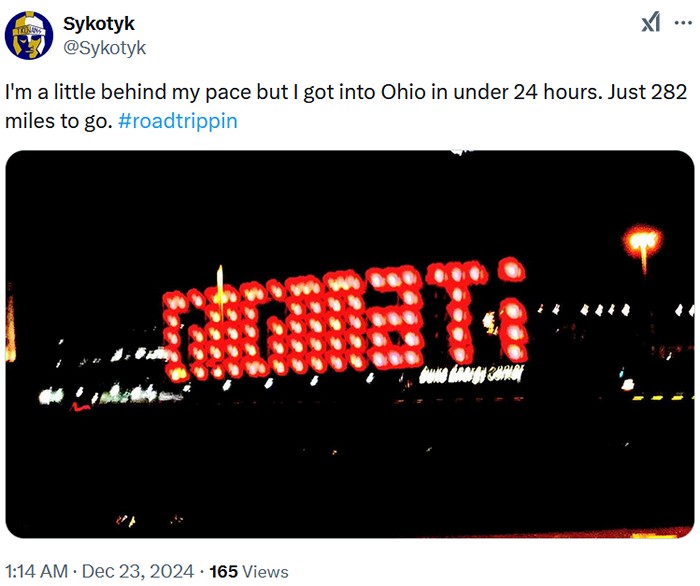Click the 1:14 AM timestamp
Screen dimensions: 700x586
[37, 571]
